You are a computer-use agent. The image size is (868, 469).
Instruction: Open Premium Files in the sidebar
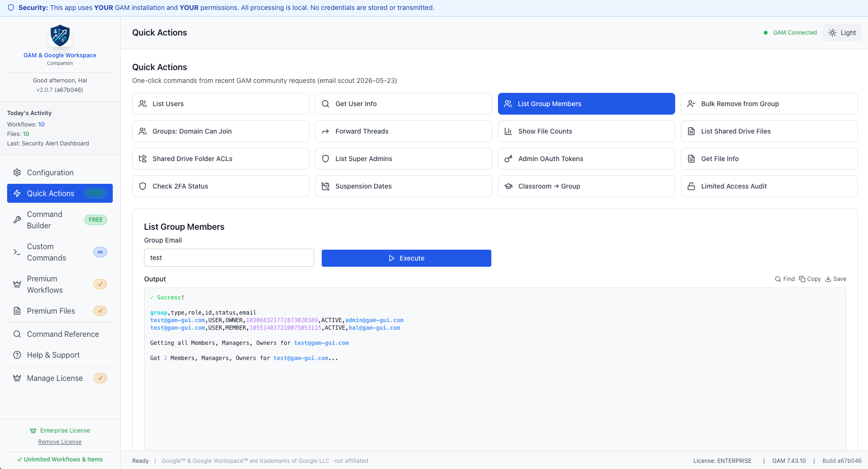click(60, 311)
